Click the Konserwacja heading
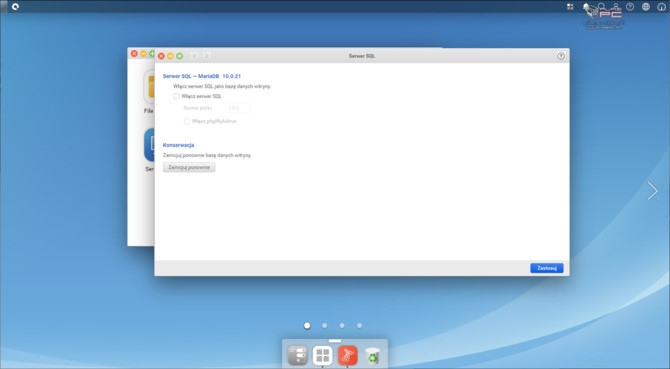The width and height of the screenshot is (670, 369). pos(179,145)
